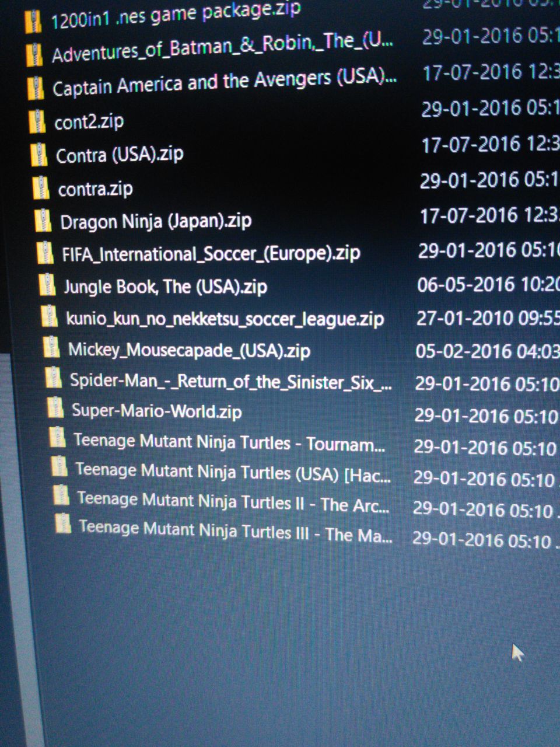
Task: Select file name Teenage Mutant Ninja Turtles II - The Arc...
Action: tap(233, 502)
